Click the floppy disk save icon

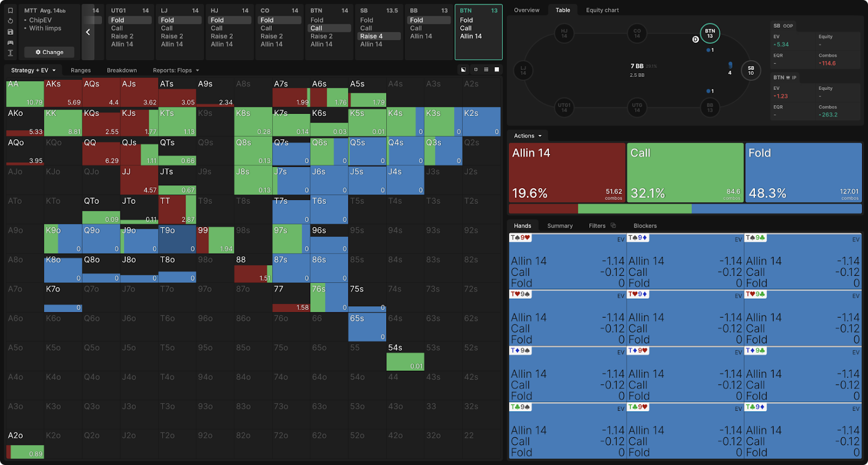(x=10, y=32)
